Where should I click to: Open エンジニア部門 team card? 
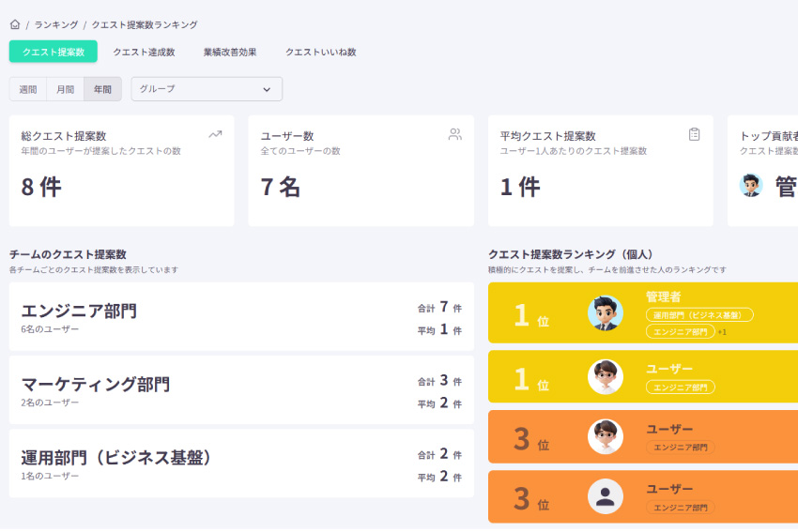click(x=241, y=316)
